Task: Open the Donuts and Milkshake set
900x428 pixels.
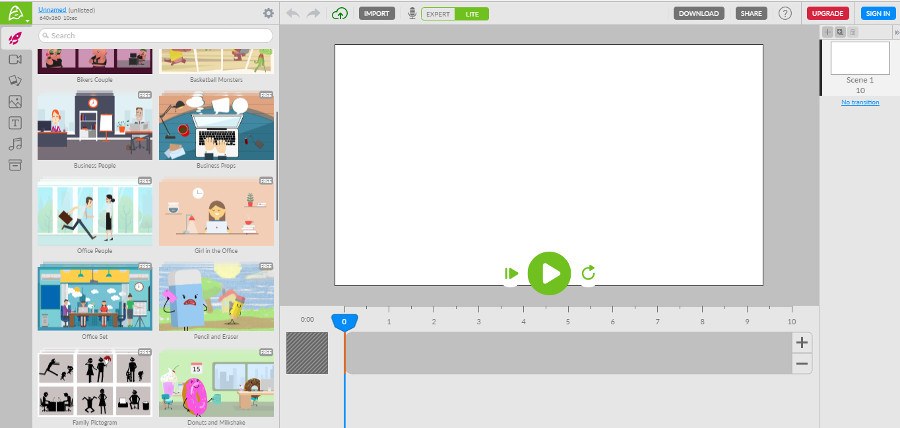Action: (216, 383)
